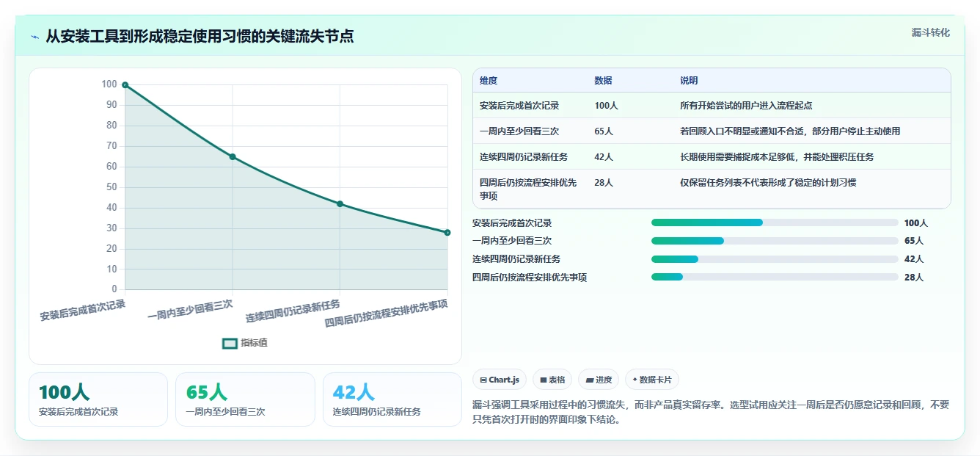
Task: Toggle the 指标值 legend swatch
Action: [x=230, y=343]
